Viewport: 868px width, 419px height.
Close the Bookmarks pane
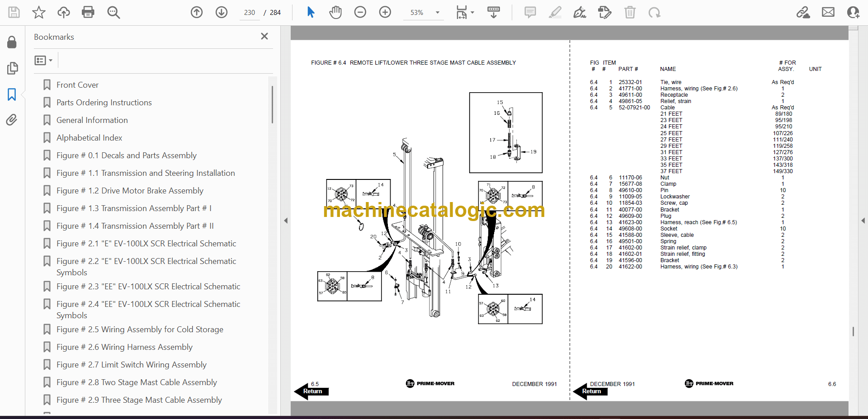pyautogui.click(x=264, y=36)
